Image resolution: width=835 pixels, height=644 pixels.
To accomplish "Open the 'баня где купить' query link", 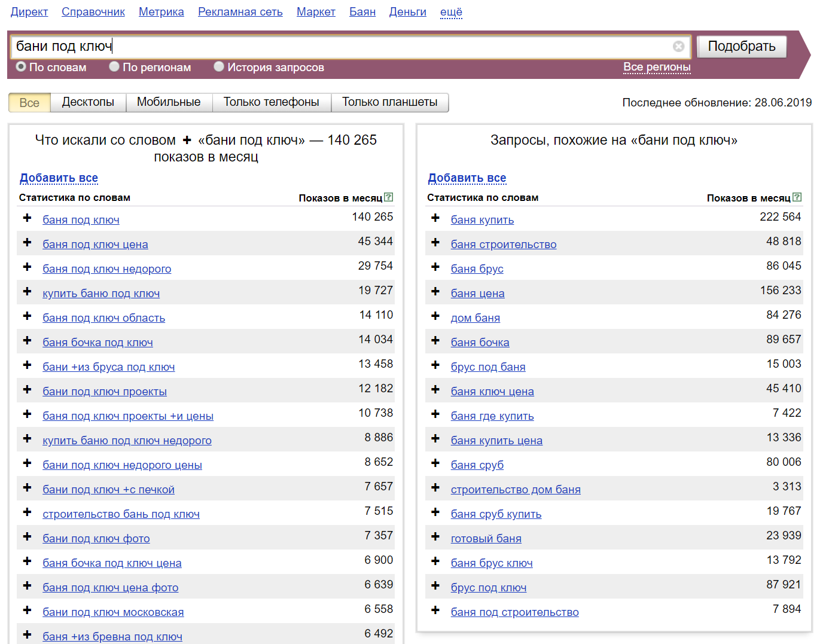I will 492,416.
